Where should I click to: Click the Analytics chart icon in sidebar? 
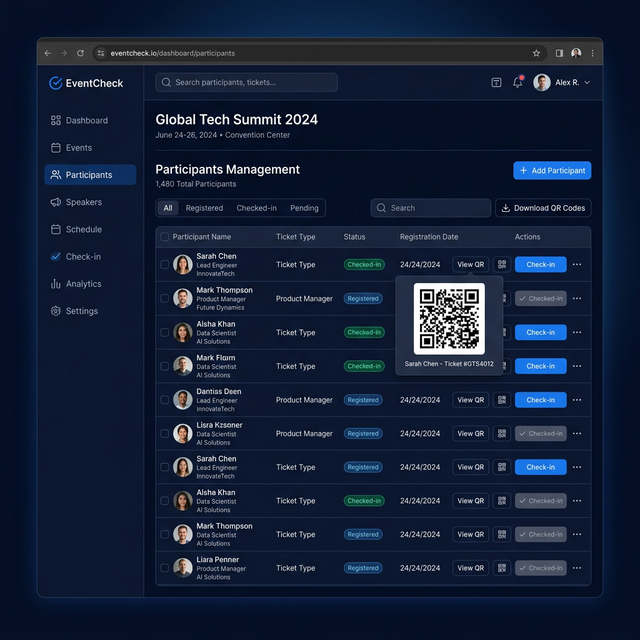pyautogui.click(x=56, y=284)
